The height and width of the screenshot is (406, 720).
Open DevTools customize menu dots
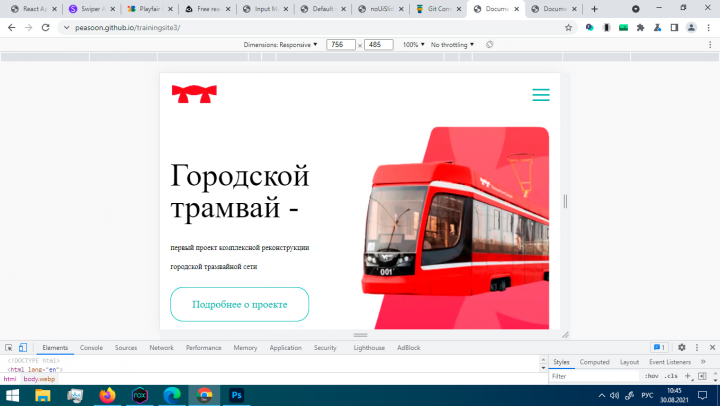coord(697,348)
